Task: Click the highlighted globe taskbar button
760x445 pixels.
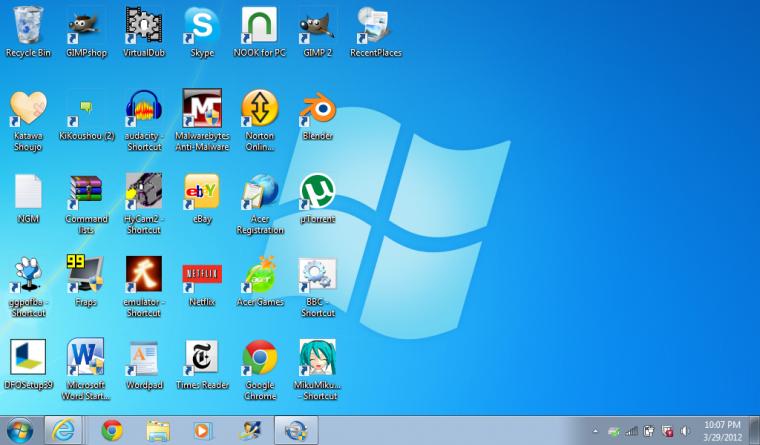Action: (296, 430)
